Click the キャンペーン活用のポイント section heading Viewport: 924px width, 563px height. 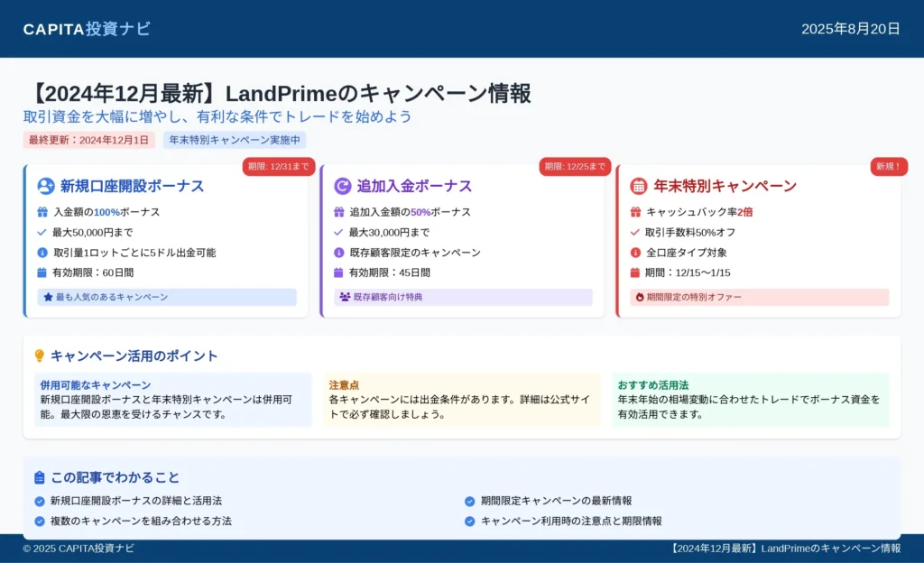pos(134,355)
